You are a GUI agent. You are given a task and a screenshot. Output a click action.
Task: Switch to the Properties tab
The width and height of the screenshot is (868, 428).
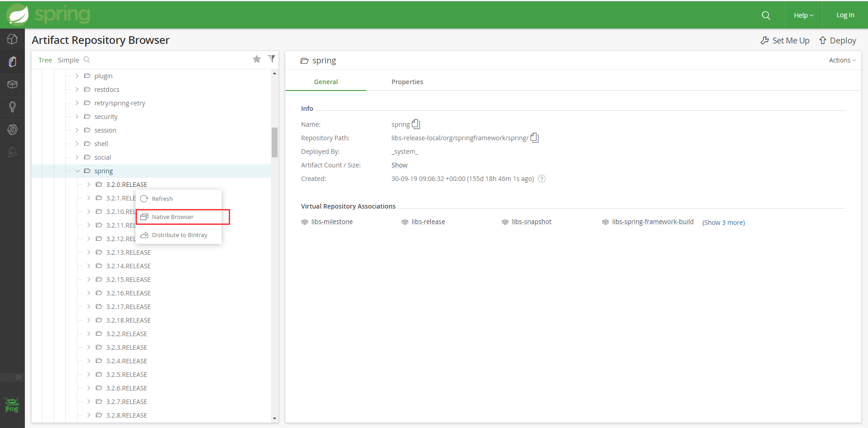point(407,82)
